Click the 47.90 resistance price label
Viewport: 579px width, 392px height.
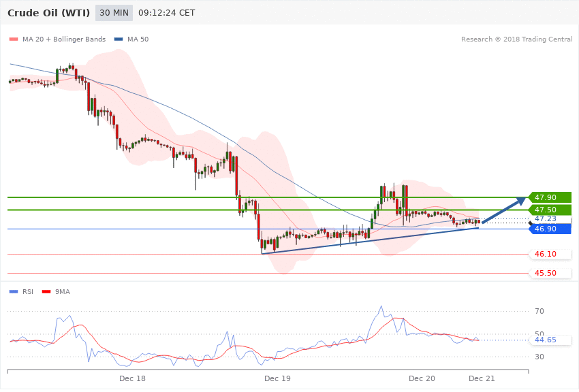(550, 197)
